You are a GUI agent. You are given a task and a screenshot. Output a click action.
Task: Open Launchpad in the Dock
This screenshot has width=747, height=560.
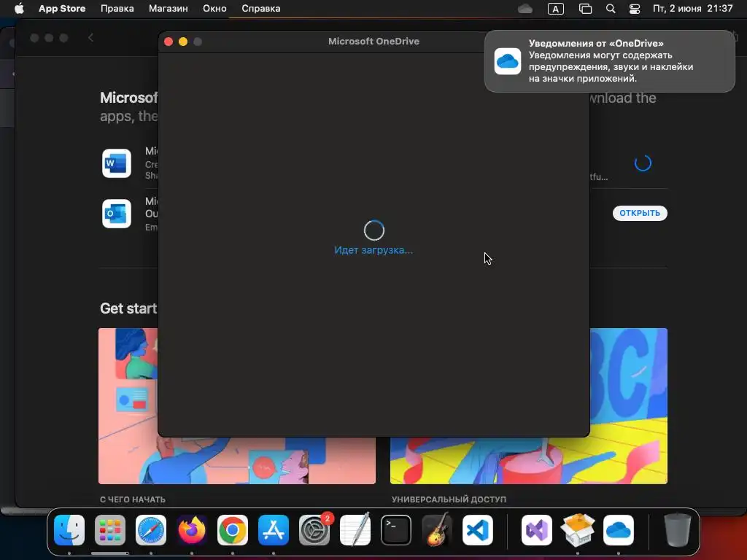(x=110, y=530)
